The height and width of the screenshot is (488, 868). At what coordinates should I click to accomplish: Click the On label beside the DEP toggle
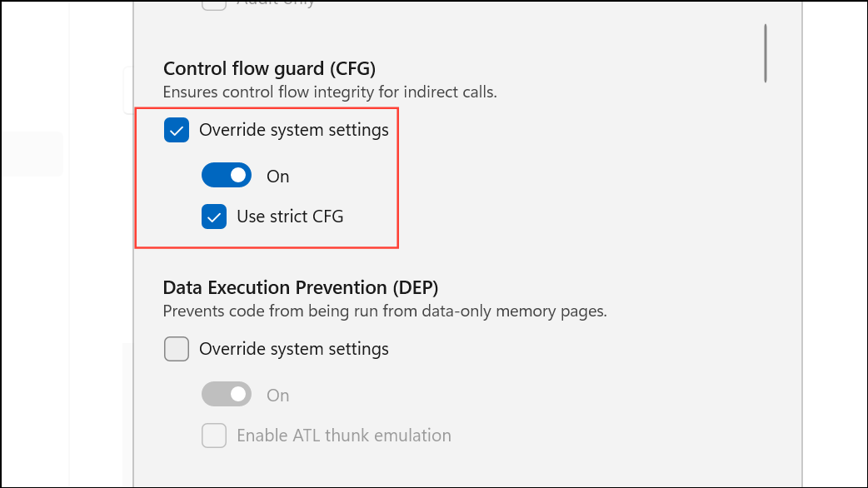[277, 394]
